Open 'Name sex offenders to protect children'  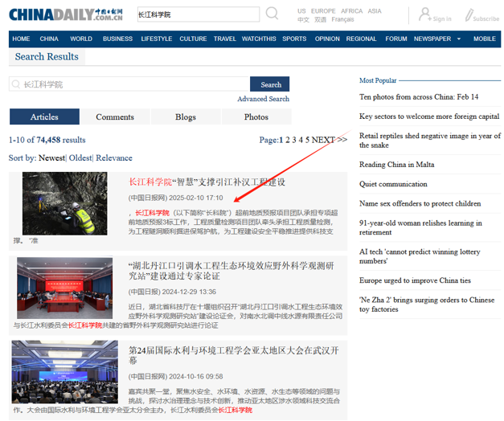tap(420, 203)
